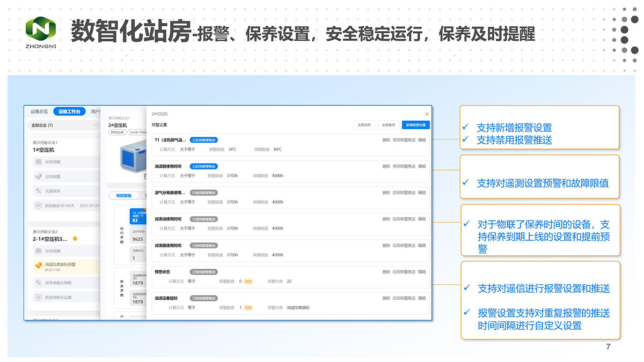Screen dimensions: 644x362
Task: Switch to the 物联数据 tab
Action: (x=123, y=196)
